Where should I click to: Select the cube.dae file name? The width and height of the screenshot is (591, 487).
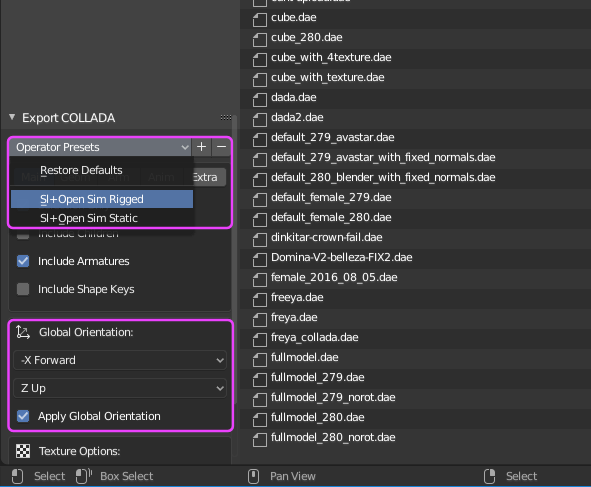click(294, 17)
